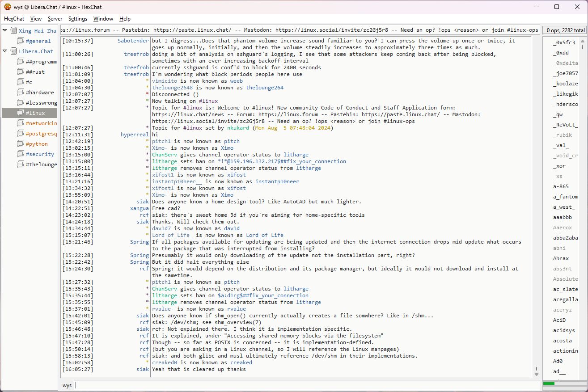Click nickname litharge in the ban message
The height and width of the screenshot is (392, 588).
coord(165,161)
